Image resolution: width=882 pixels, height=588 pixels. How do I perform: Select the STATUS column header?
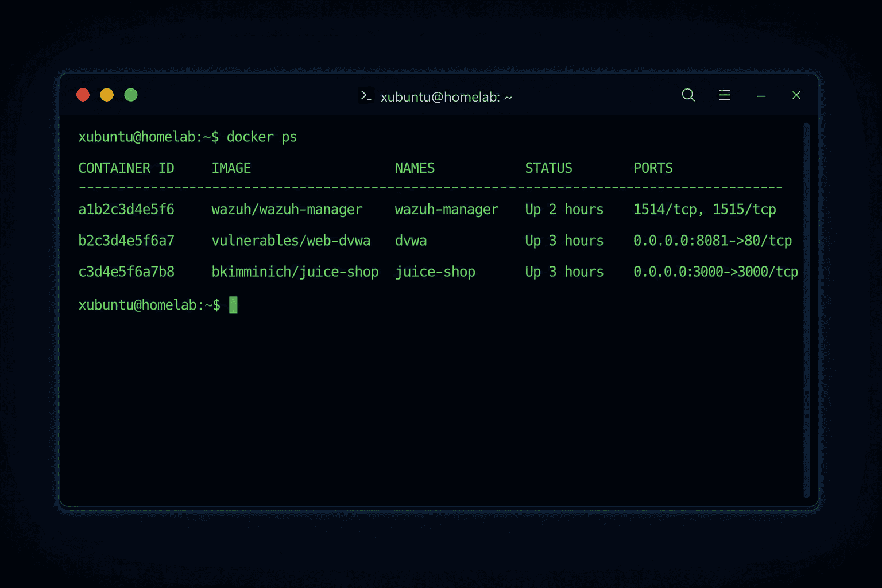pos(548,168)
